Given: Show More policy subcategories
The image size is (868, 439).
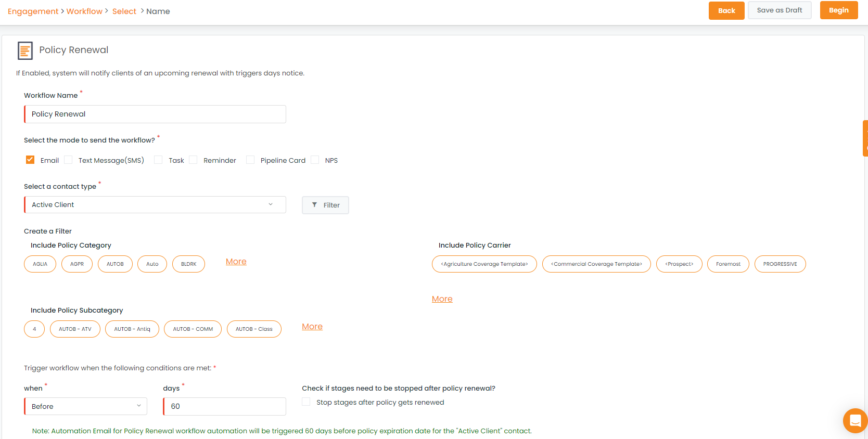Looking at the screenshot, I should point(312,327).
